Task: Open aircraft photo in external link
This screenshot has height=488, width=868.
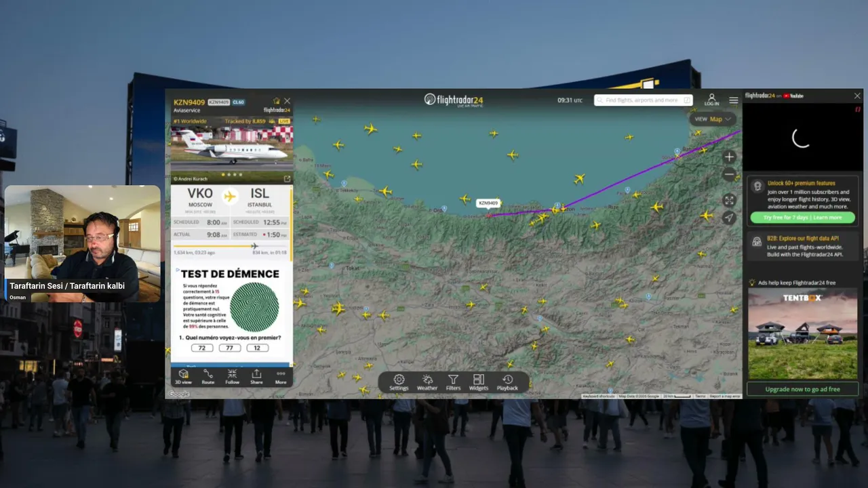Action: (287, 179)
